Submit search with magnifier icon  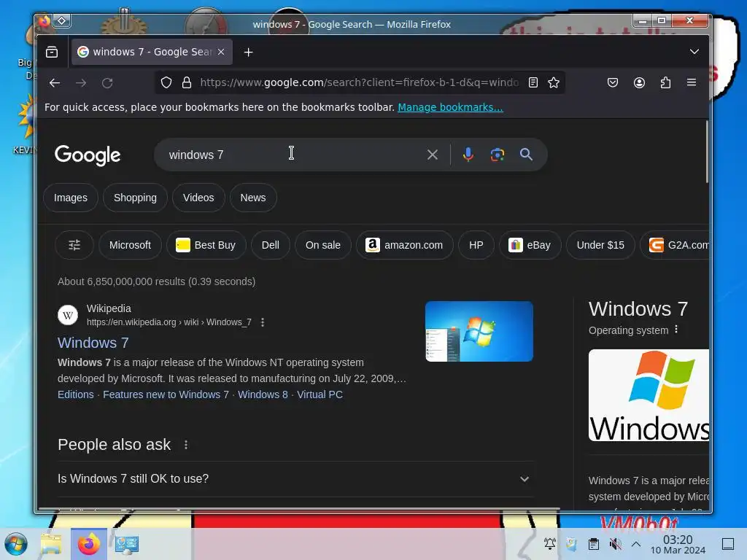[526, 155]
